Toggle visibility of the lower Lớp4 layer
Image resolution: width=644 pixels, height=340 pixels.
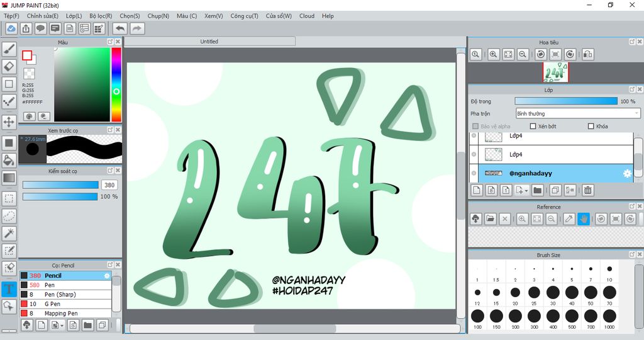(474, 154)
